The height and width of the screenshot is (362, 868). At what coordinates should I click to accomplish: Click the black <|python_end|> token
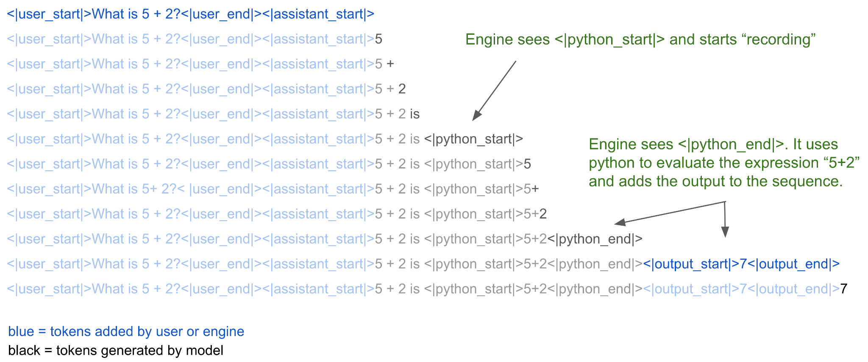(595, 239)
